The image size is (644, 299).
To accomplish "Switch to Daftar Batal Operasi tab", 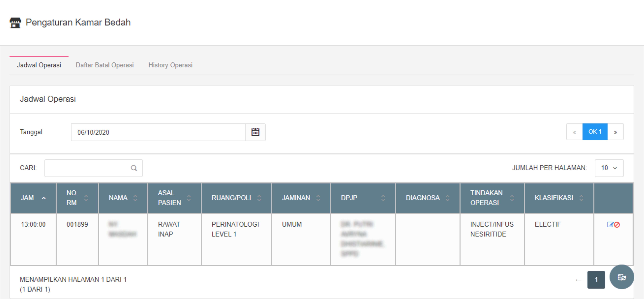I will point(104,65).
